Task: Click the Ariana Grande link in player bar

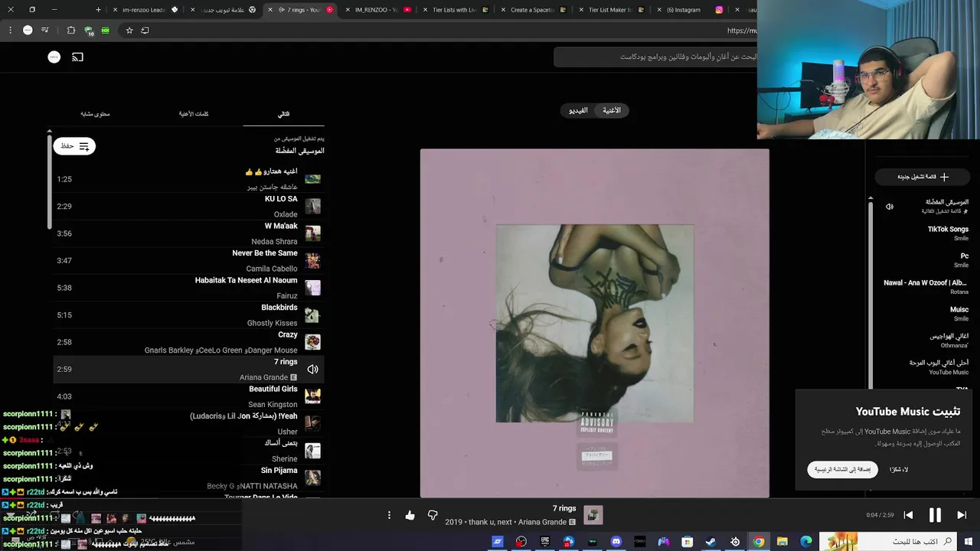Action: tap(542, 522)
